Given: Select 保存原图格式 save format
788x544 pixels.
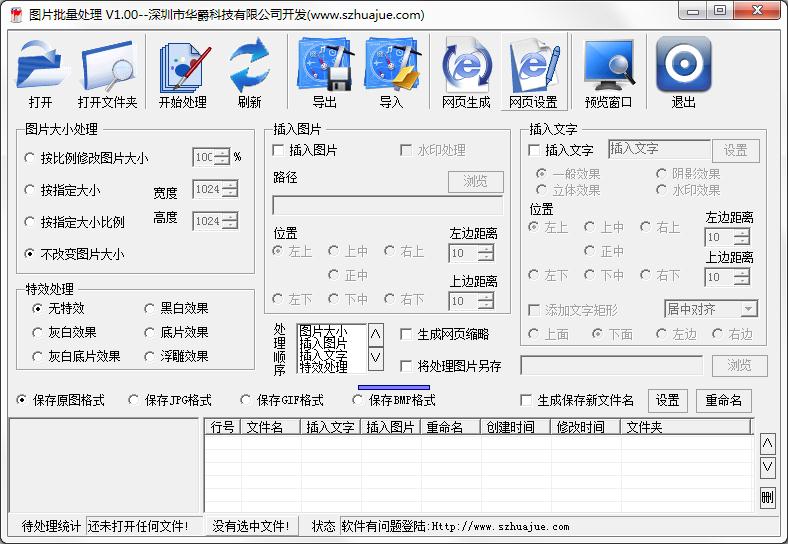Looking at the screenshot, I should coord(60,400).
